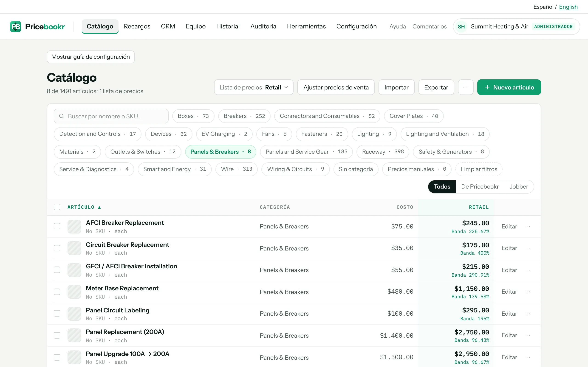
Task: Open the Recargos navigation tab
Action: 137,26
